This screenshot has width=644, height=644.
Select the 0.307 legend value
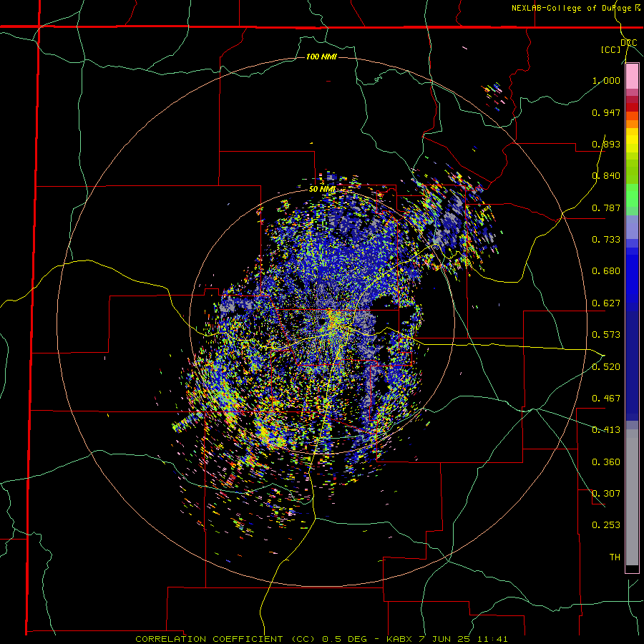(x=606, y=494)
